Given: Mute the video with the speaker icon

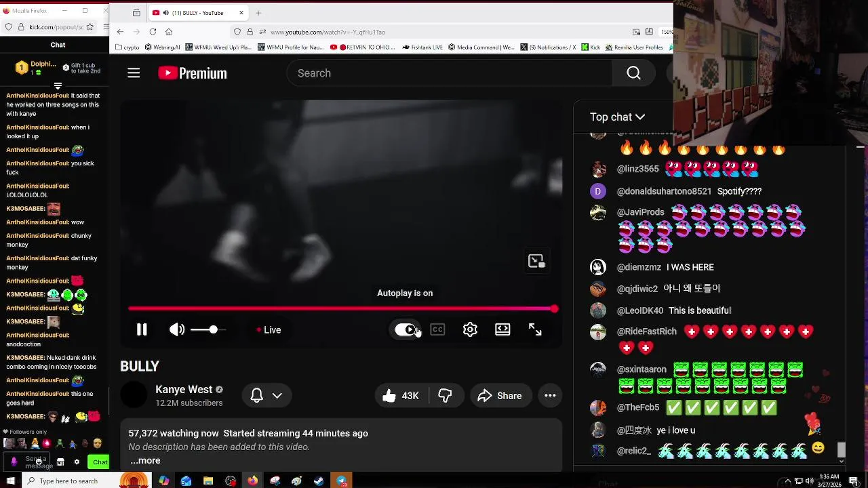Looking at the screenshot, I should 177,330.
